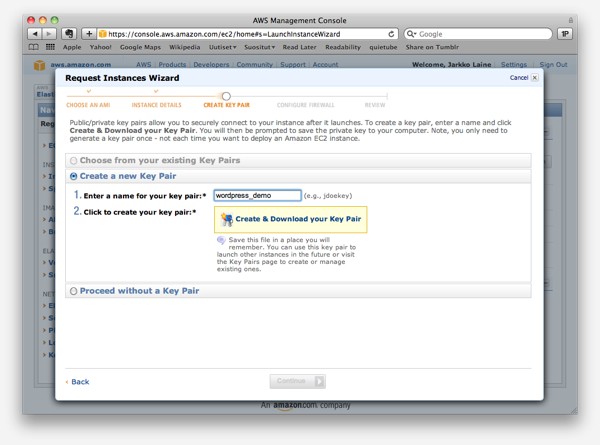
Task: Click the Safari address bar
Action: (x=248, y=34)
